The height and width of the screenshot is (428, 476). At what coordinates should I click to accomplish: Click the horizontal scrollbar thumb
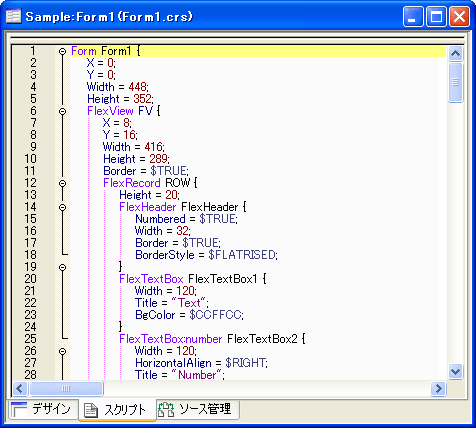(66, 388)
